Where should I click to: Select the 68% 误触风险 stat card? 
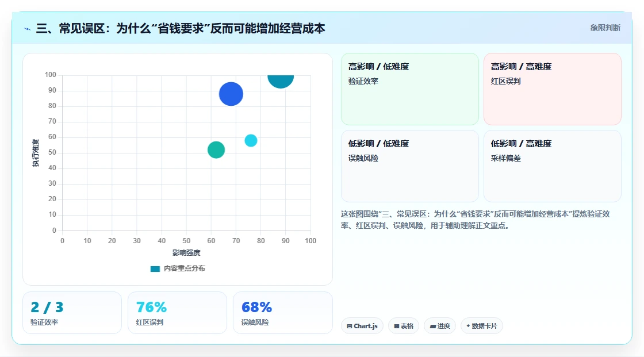click(x=282, y=313)
